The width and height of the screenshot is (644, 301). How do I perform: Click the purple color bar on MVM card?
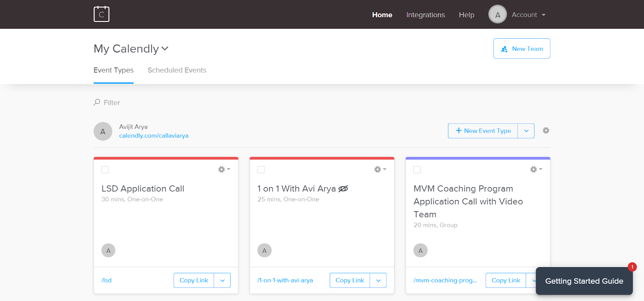(x=478, y=158)
